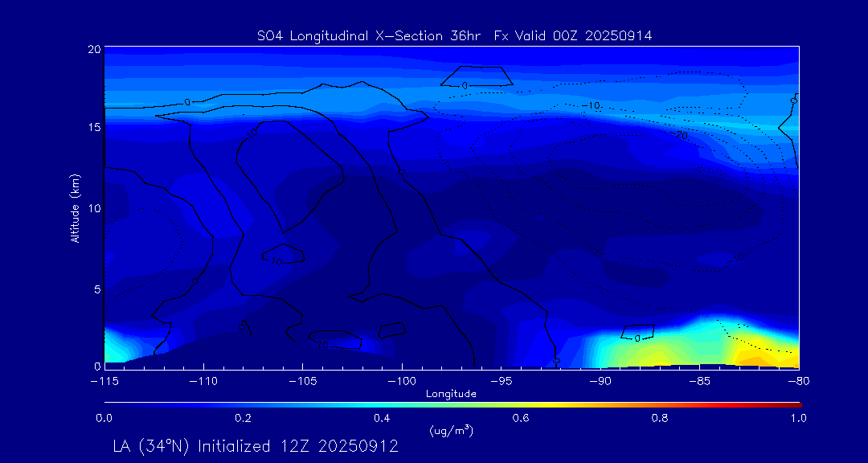Image resolution: width=868 pixels, height=463 pixels.
Task: Click the small 10 contour near 7 km
Action: pyautogui.click(x=283, y=254)
